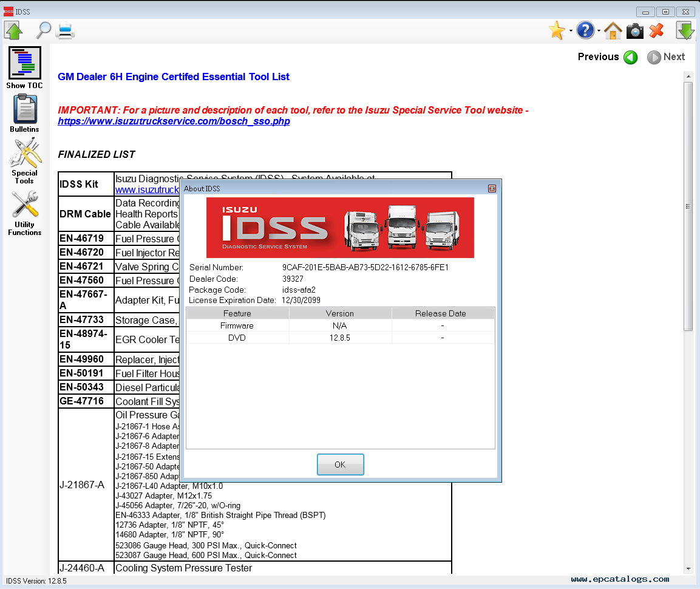Click the Feature column header
700x589 pixels.
237,313
